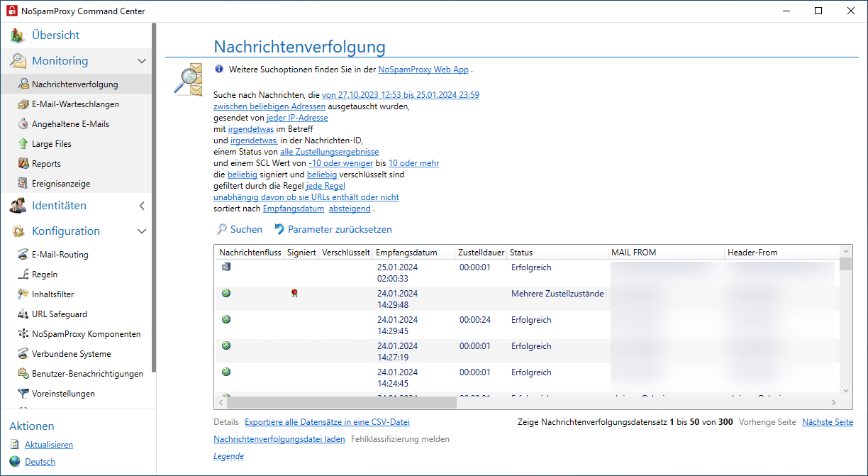This screenshot has height=476, width=868.
Task: Click the Inhaltsfilter icon
Action: click(x=23, y=294)
